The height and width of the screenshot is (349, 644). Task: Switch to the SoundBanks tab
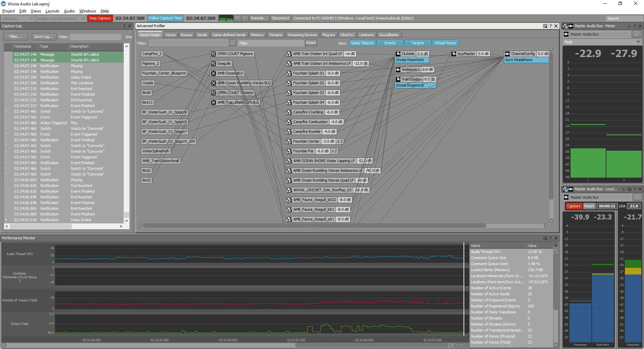coord(389,35)
